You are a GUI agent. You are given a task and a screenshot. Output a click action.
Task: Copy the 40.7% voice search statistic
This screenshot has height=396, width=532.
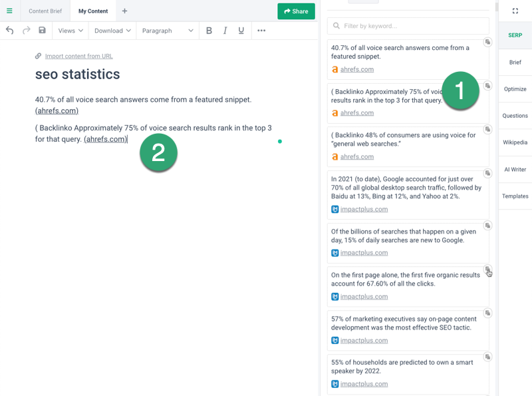click(x=487, y=42)
